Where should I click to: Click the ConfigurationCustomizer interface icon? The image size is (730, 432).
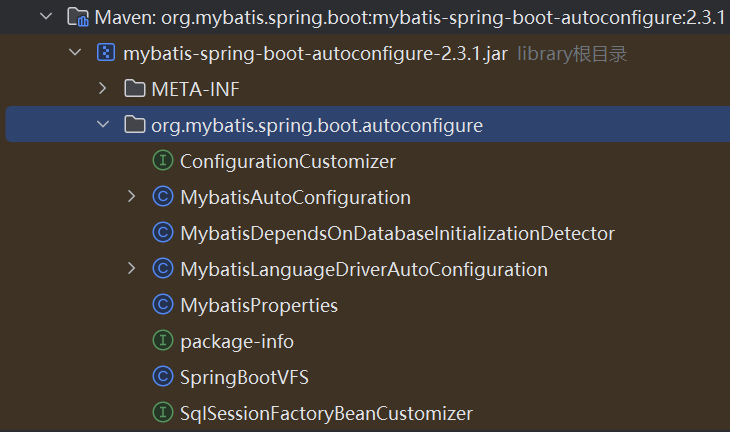(x=163, y=161)
